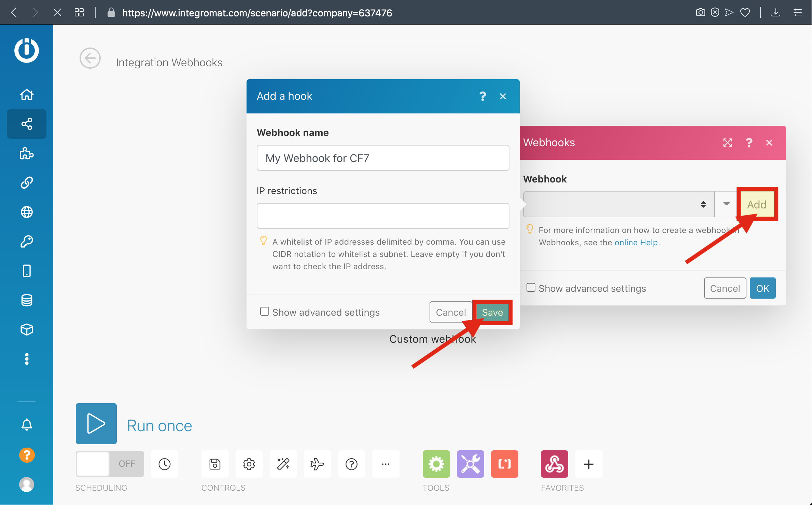Click the Run once play button
Image resolution: width=812 pixels, height=505 pixels.
(96, 423)
